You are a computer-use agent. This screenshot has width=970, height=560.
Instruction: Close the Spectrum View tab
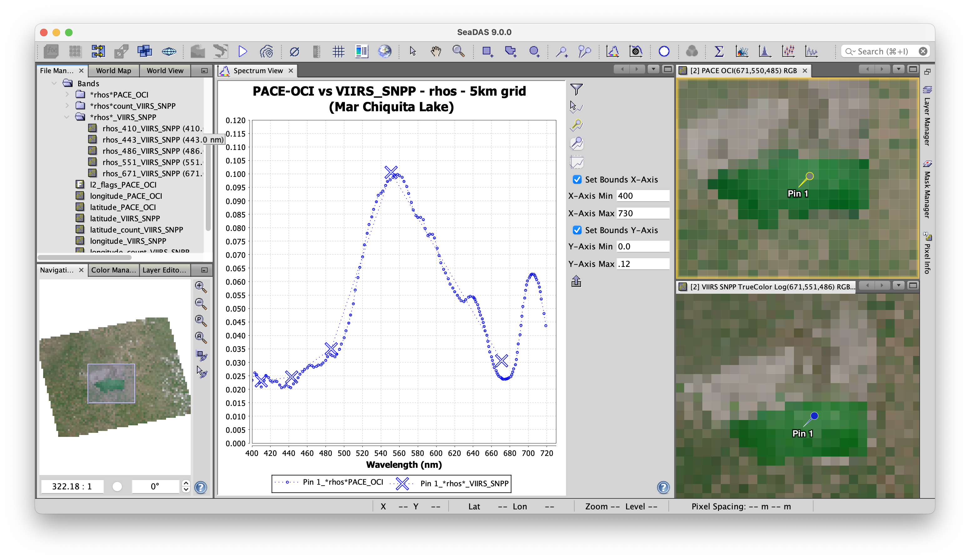pos(291,70)
